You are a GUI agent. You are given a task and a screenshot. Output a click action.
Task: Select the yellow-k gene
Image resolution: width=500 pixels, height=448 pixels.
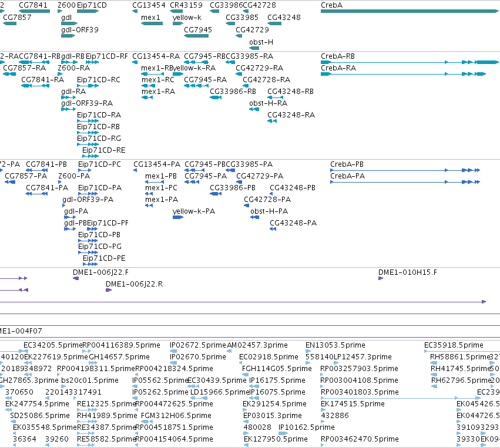tap(178, 23)
